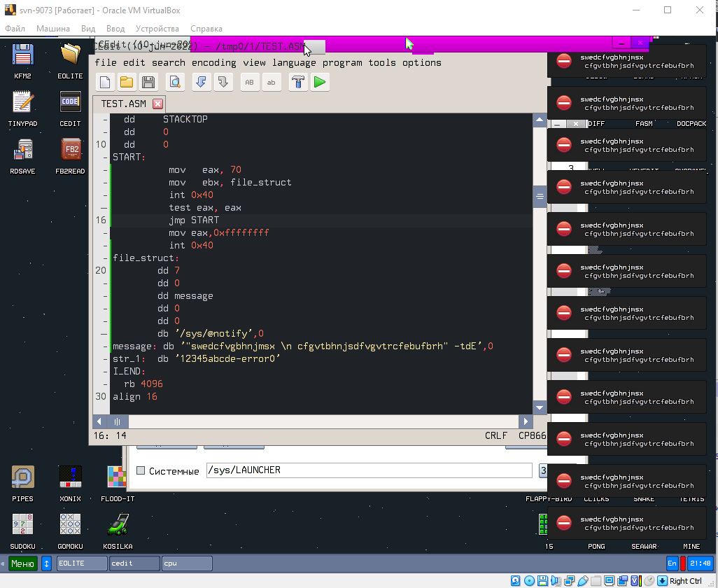The height and width of the screenshot is (588, 718).
Task: Click the blue down-arrow toolbar icon
Action: [x=202, y=83]
